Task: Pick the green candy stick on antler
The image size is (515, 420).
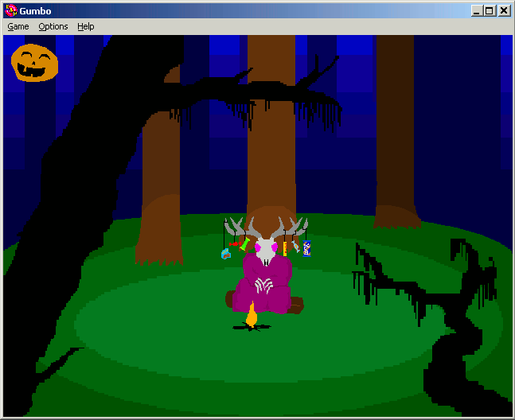Action: (244, 244)
